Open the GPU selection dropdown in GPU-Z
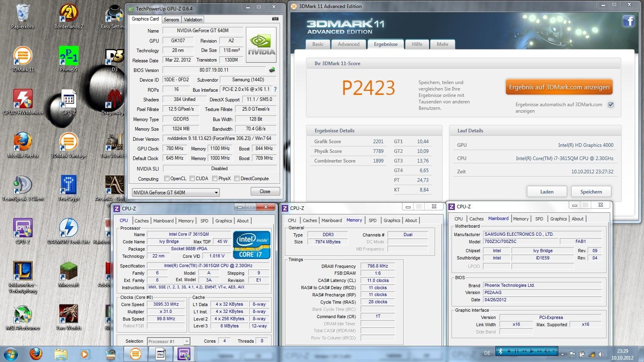This screenshot has height=362, width=644. 175,192
